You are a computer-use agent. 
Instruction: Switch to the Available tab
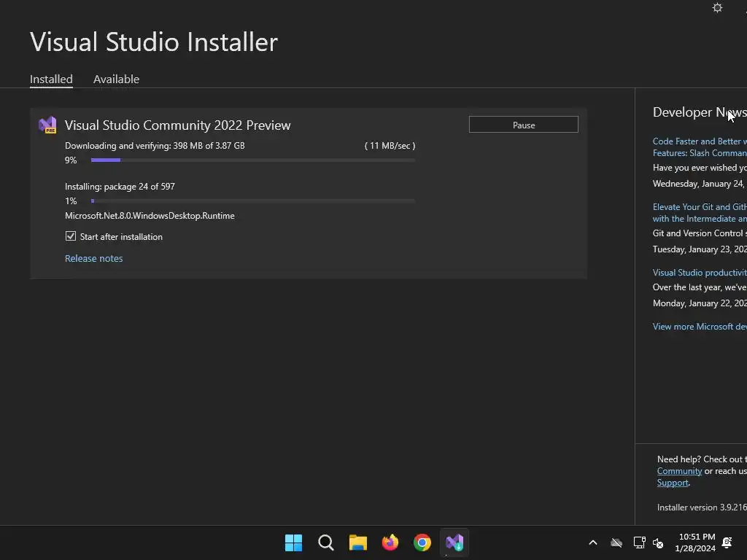116,79
